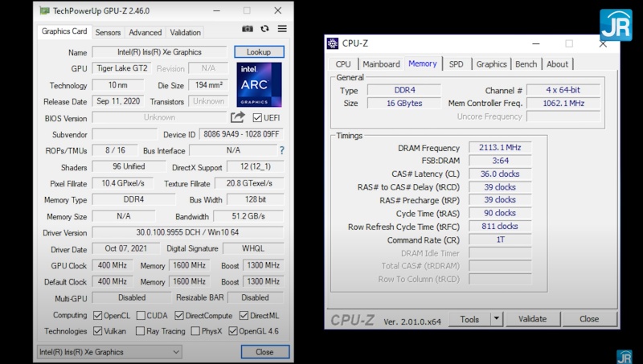Click the Resizable BAR Disabled field
The width and height of the screenshot is (643, 364).
coord(255,297)
